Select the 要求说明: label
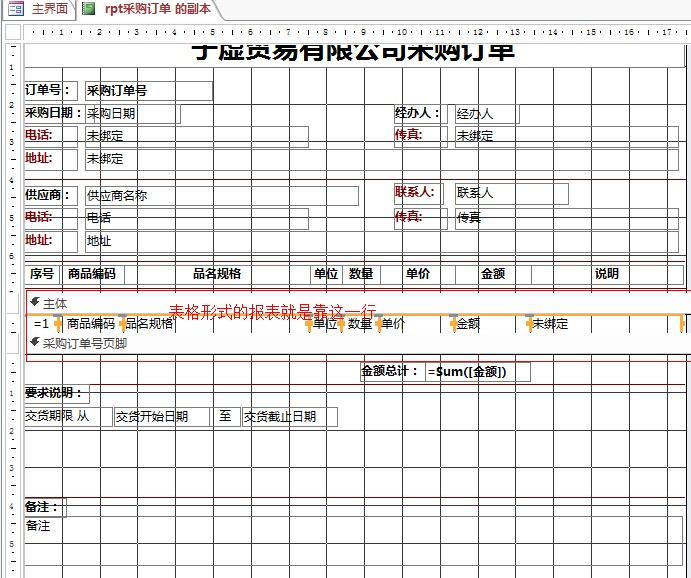Screen dimensions: 691x578 [57, 393]
